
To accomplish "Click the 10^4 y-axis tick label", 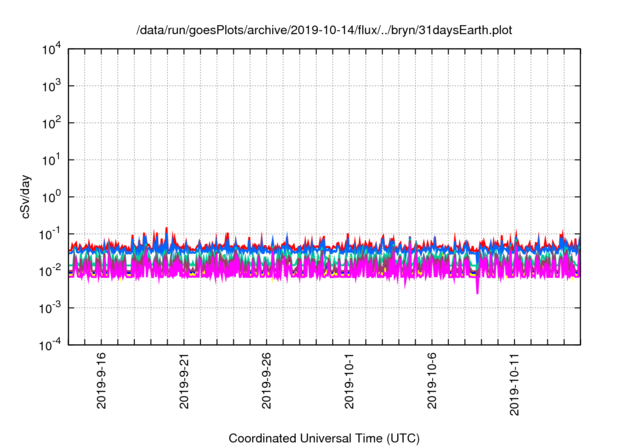I will (x=51, y=50).
